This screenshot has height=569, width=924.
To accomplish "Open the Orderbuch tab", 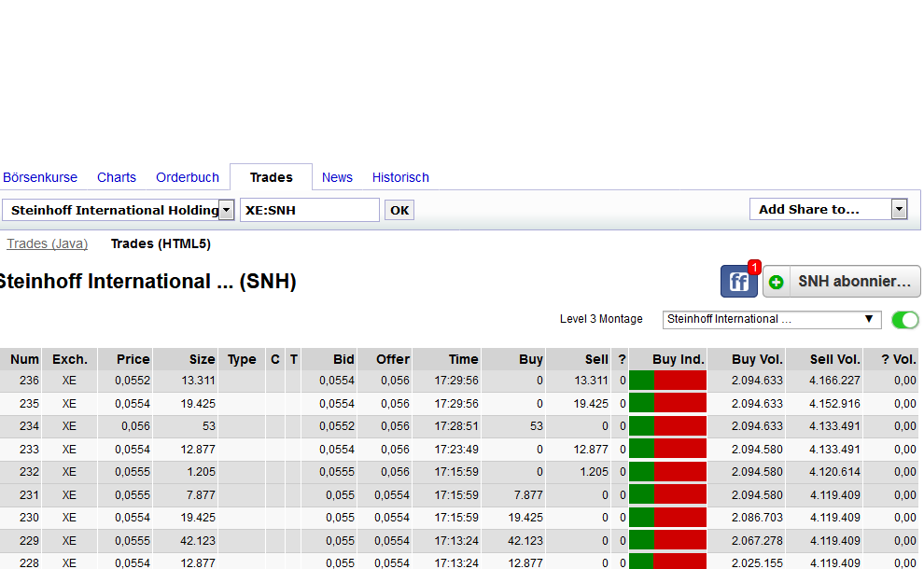I will pyautogui.click(x=187, y=177).
